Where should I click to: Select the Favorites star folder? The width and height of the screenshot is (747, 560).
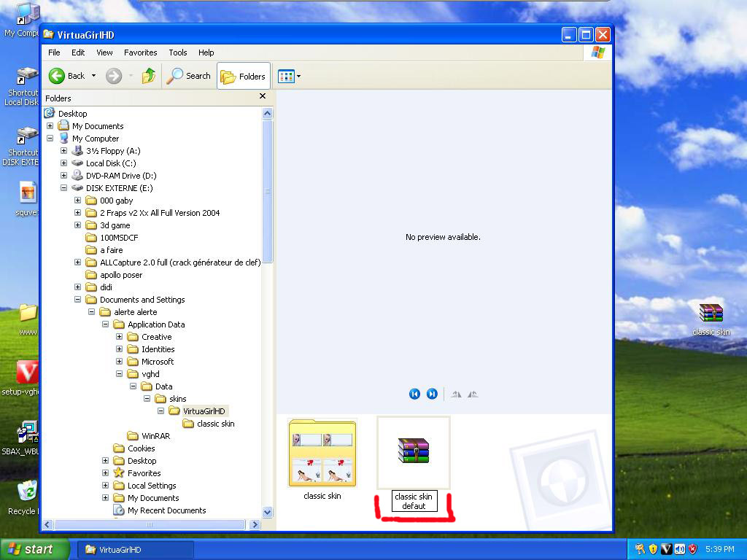(144, 472)
